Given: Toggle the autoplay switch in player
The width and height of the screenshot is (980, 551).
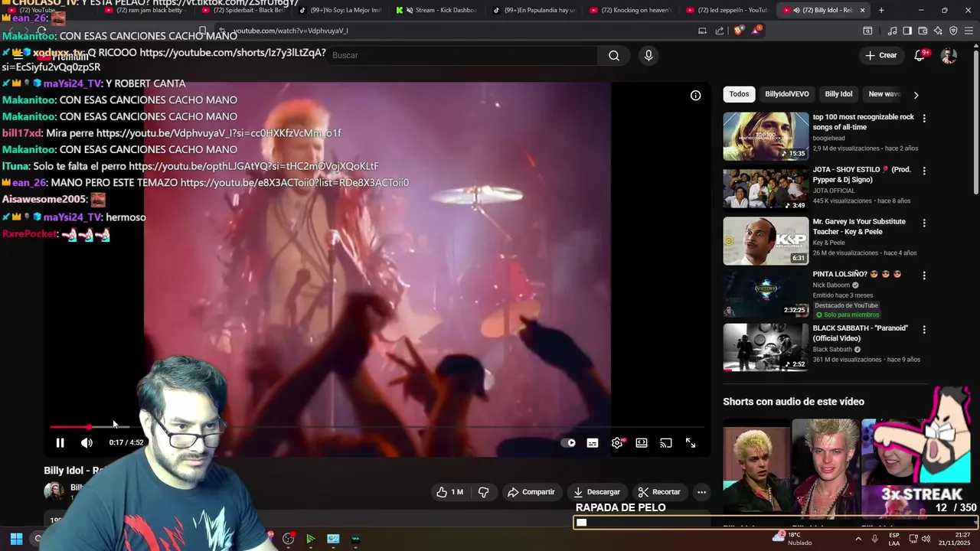Looking at the screenshot, I should (x=568, y=443).
